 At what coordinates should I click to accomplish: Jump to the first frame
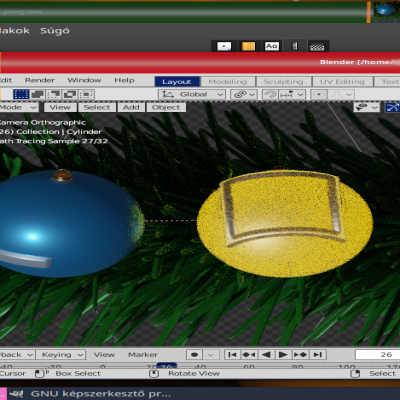232,355
